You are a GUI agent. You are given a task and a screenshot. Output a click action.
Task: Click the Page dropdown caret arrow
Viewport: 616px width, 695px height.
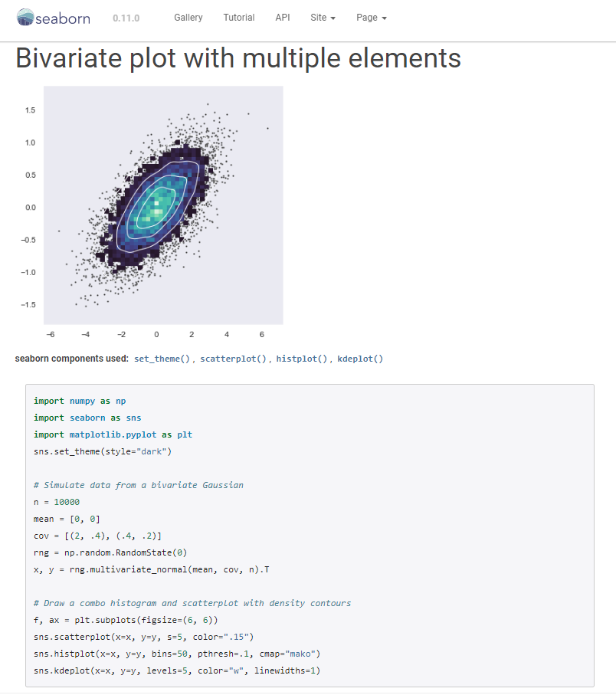click(x=384, y=18)
